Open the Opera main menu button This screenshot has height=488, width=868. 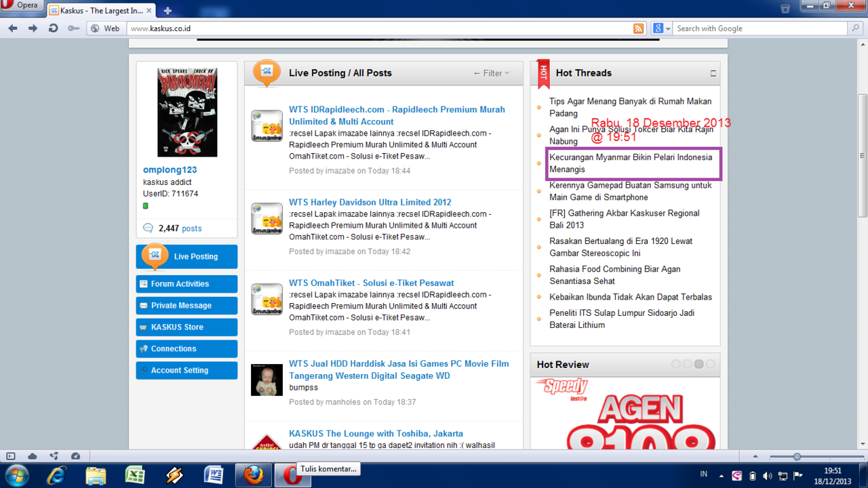pos(22,5)
